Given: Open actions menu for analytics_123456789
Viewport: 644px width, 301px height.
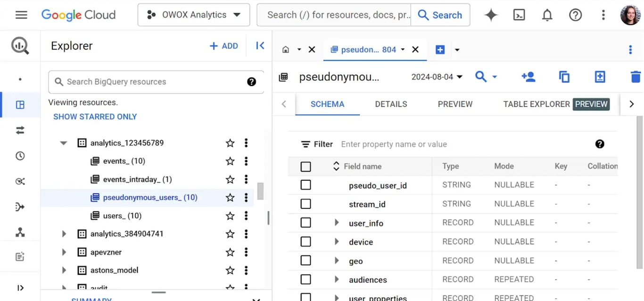Looking at the screenshot, I should coord(246,143).
